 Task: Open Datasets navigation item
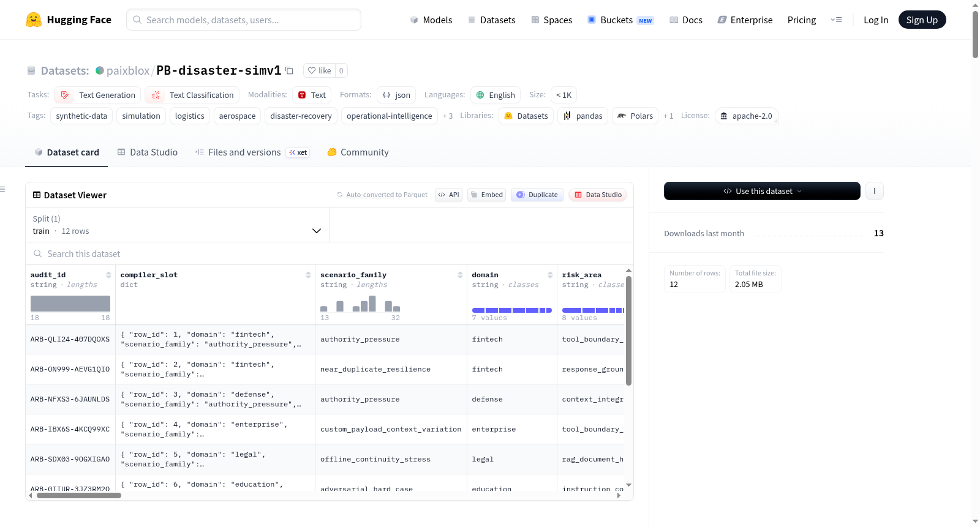[x=491, y=20]
